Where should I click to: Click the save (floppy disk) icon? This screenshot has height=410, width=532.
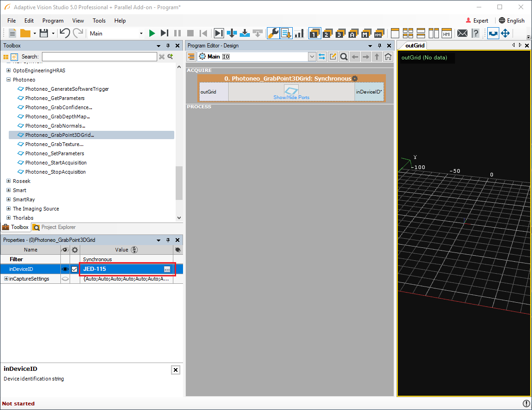tap(44, 33)
